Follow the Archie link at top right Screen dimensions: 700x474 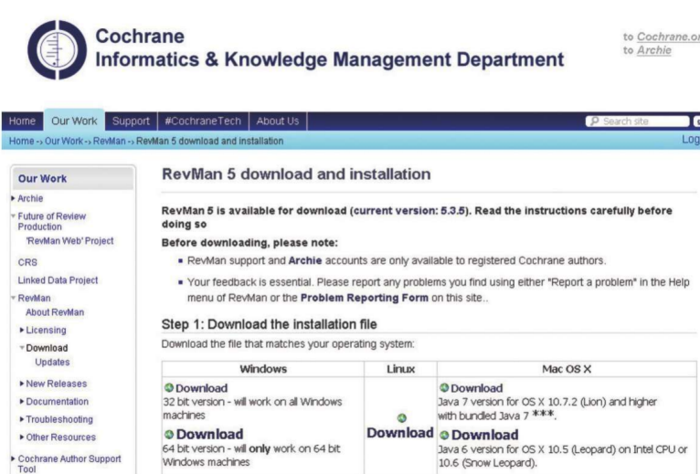654,50
